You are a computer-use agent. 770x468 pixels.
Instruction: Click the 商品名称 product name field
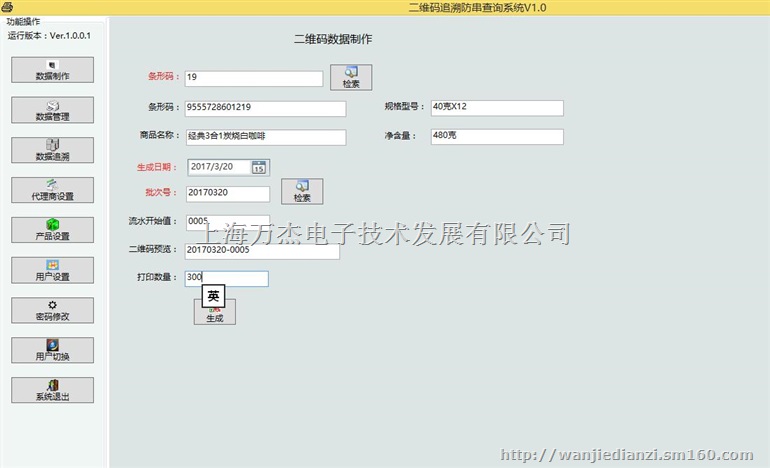pyautogui.click(x=265, y=137)
